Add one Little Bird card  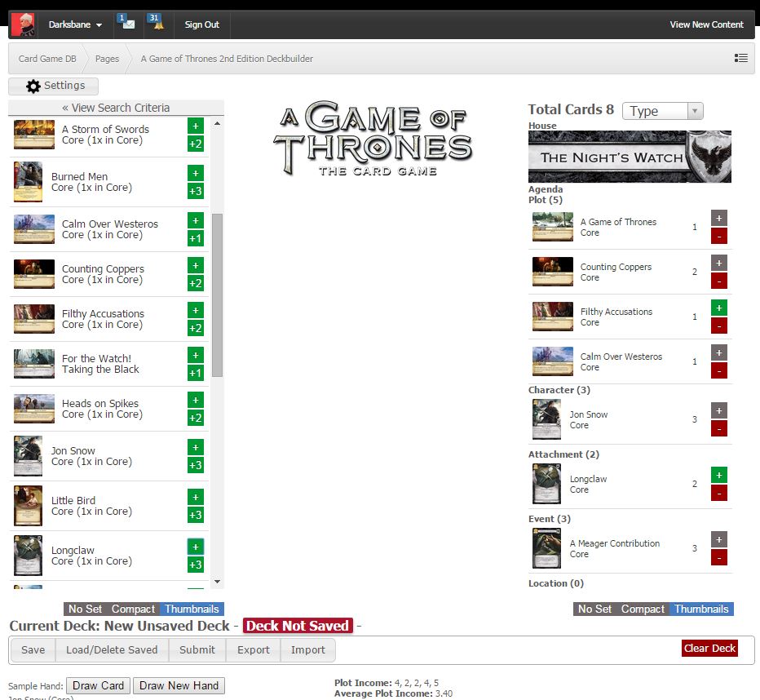[x=196, y=497]
